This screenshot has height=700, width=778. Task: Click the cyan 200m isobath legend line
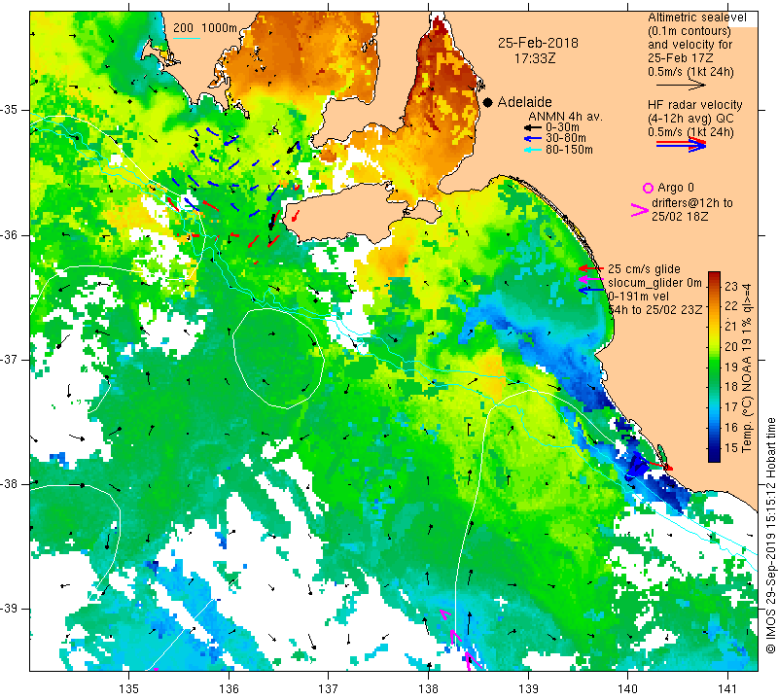pyautogui.click(x=186, y=38)
